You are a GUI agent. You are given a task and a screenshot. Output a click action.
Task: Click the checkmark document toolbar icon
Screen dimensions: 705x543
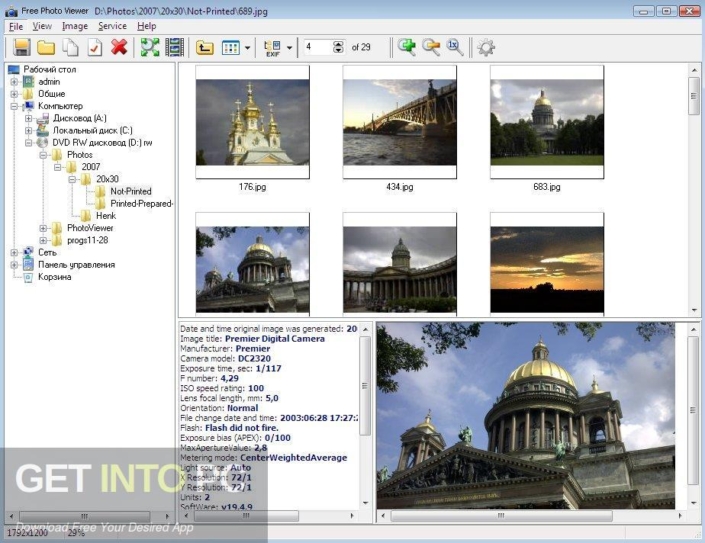click(x=94, y=47)
